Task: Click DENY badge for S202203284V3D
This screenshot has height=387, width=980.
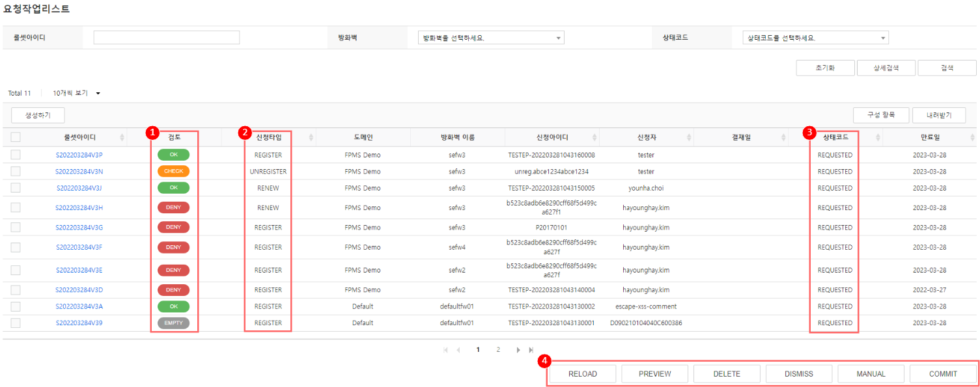Action: (x=173, y=289)
